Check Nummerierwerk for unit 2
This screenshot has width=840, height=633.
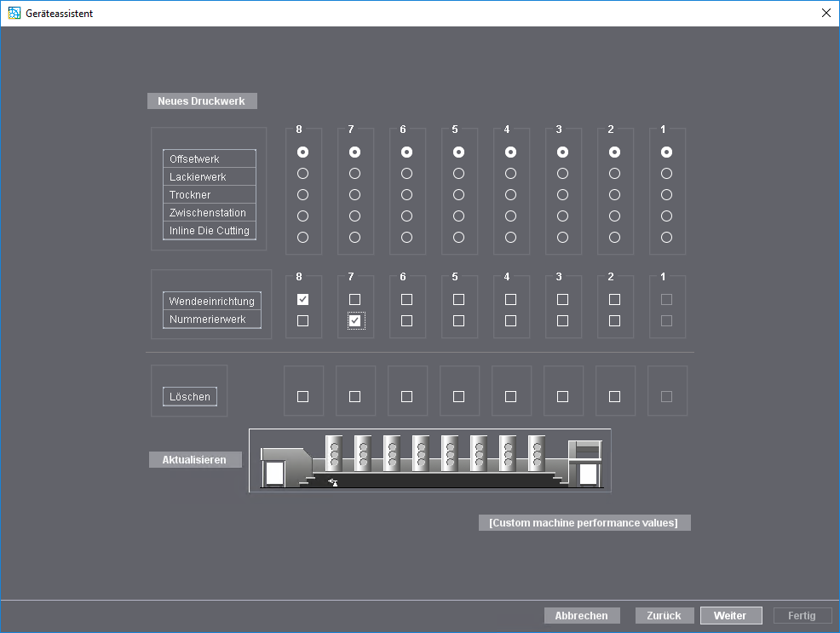click(x=614, y=321)
